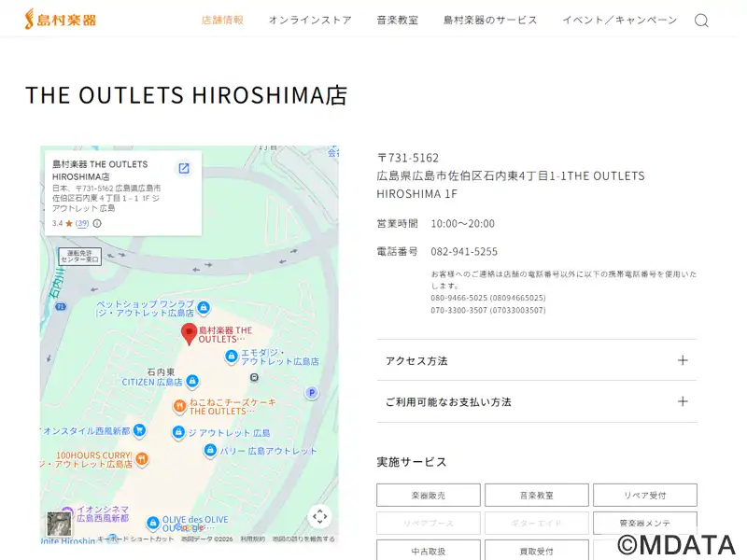Expand アクセス方法 section
747x560 pixels.
[537, 360]
